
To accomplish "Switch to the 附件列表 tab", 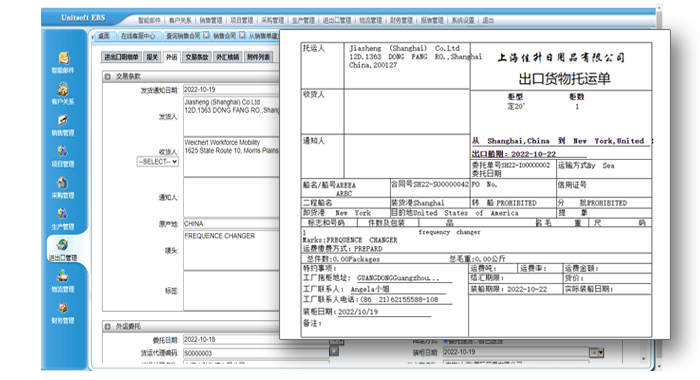I will [x=258, y=57].
